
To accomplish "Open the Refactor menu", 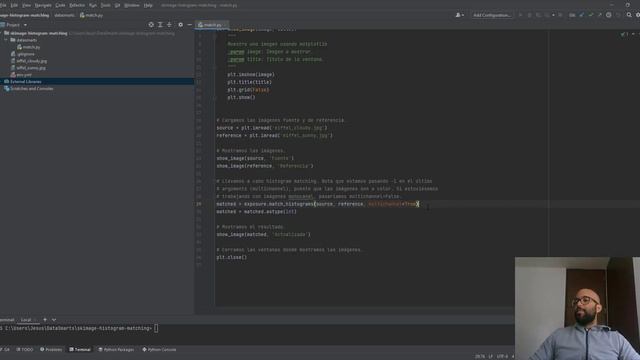I will [x=77, y=5].
